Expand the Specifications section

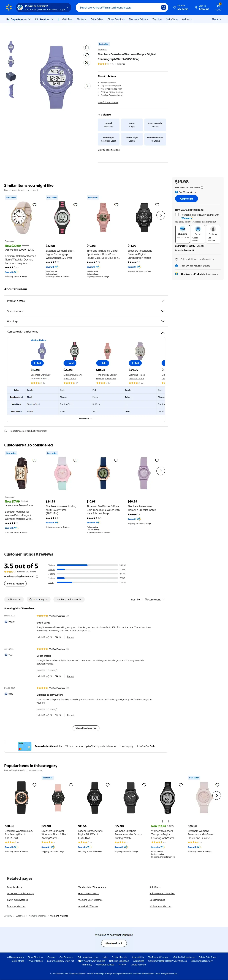(x=86, y=311)
